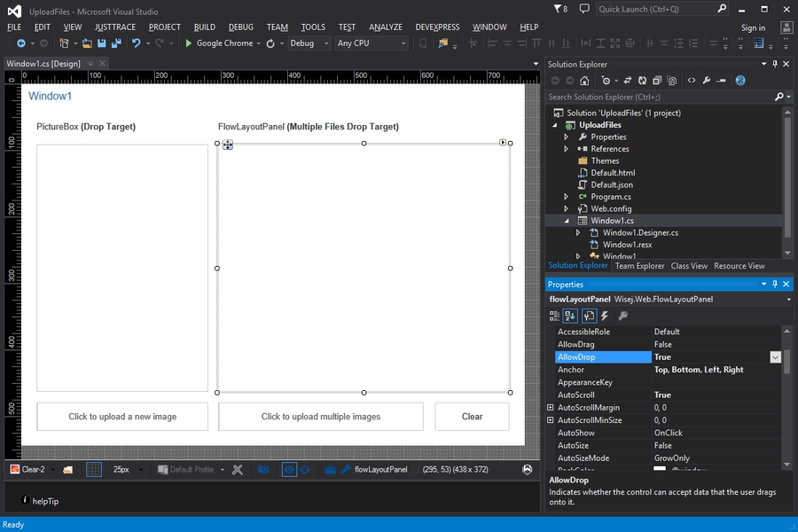The height and width of the screenshot is (532, 798).
Task: Click the Refresh icon in Solution Explorer toolbar
Action: tap(643, 81)
